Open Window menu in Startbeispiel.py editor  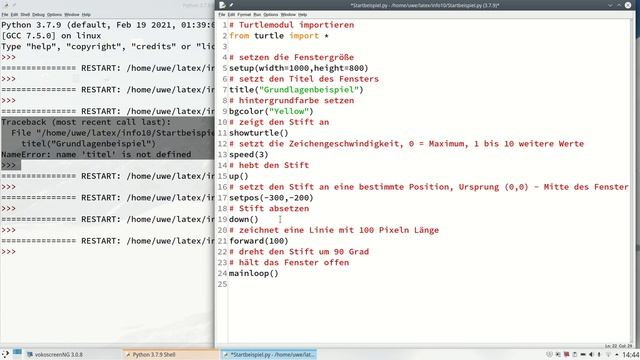[x=288, y=15]
